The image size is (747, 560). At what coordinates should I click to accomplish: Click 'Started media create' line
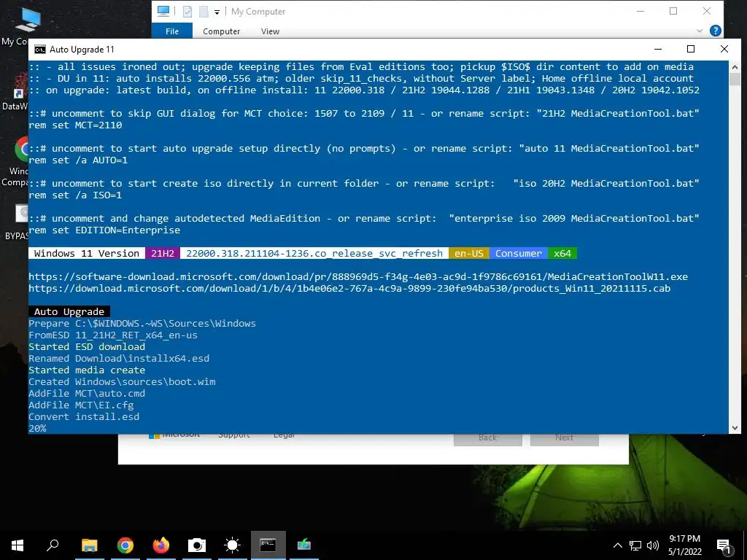(87, 370)
